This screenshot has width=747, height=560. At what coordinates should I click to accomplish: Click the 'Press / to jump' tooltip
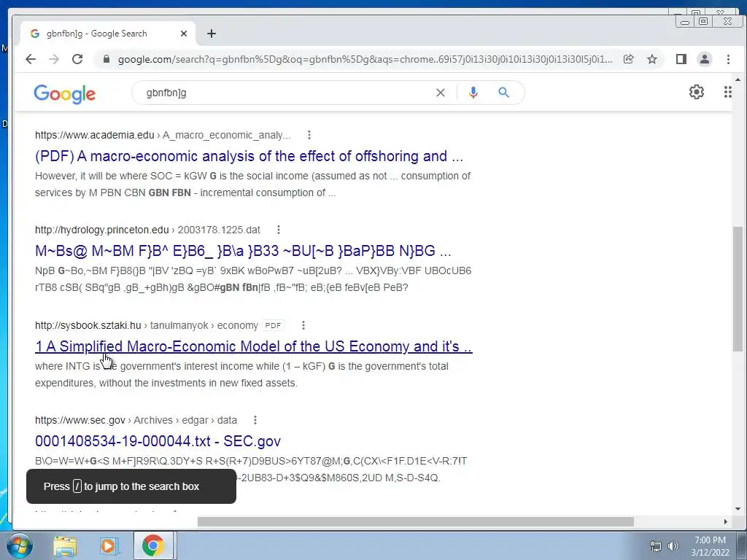pos(131,486)
